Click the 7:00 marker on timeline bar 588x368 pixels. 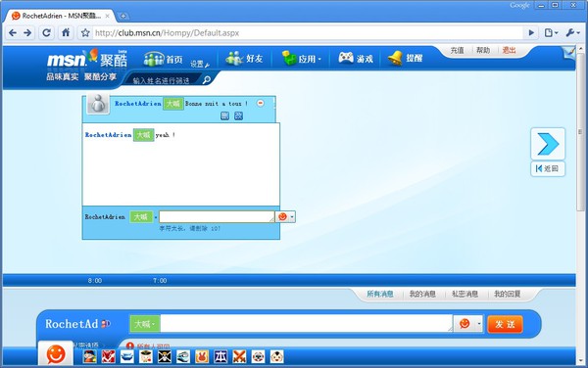pyautogui.click(x=160, y=280)
